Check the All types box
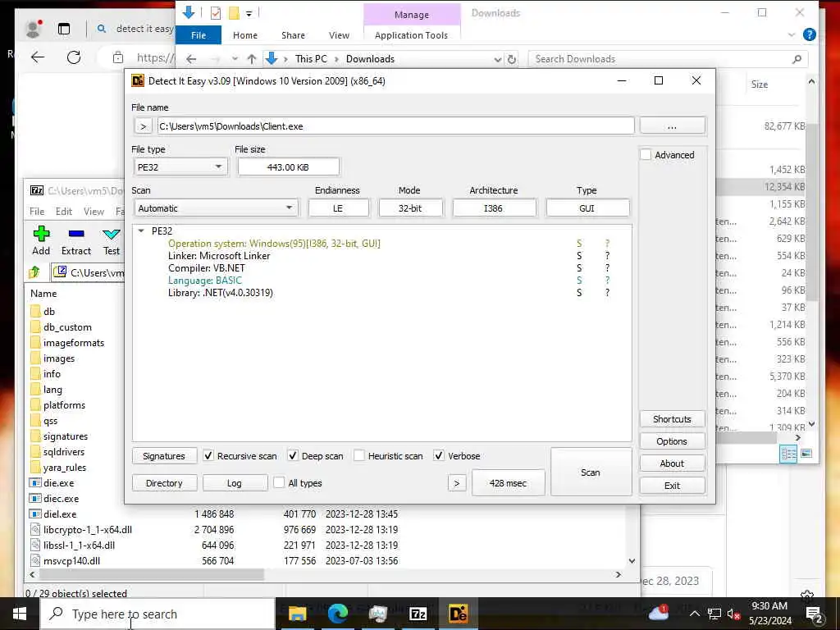840x630 pixels. 279,482
